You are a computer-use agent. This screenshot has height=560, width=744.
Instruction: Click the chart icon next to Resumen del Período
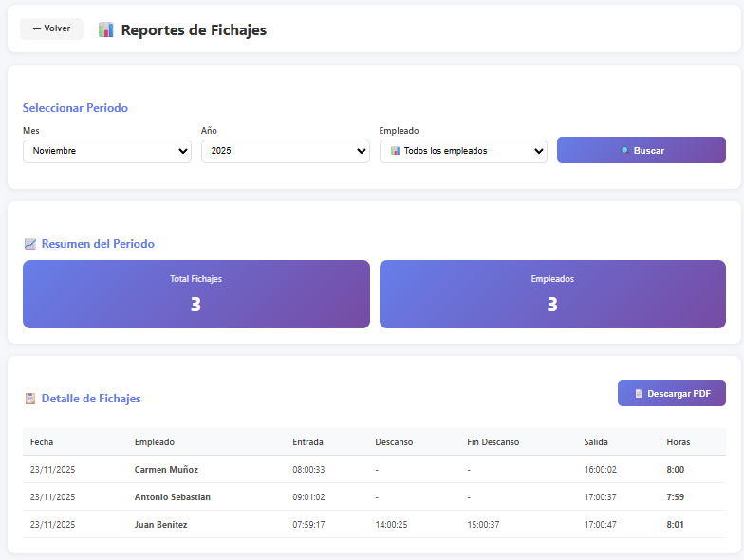click(x=30, y=244)
